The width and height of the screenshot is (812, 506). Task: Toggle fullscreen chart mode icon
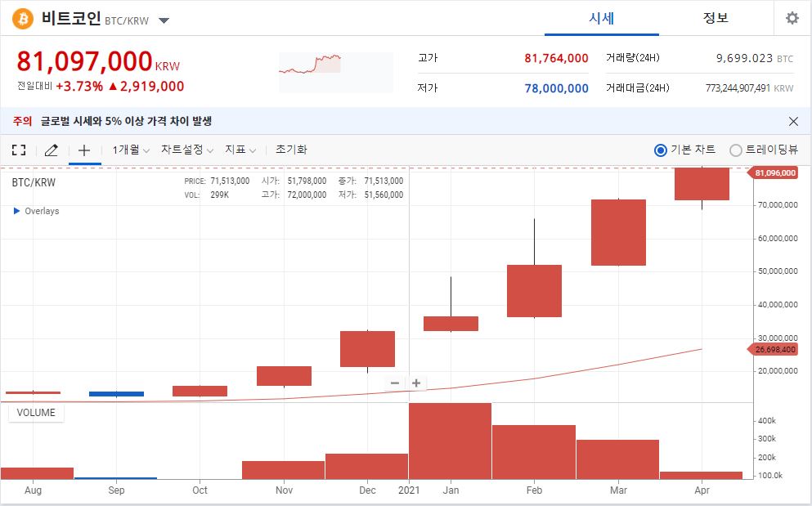pos(19,150)
